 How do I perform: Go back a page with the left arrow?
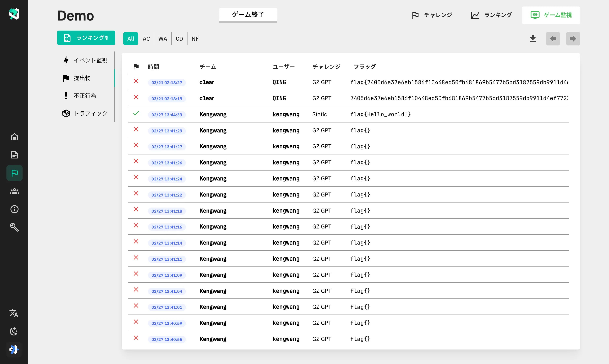click(x=553, y=38)
